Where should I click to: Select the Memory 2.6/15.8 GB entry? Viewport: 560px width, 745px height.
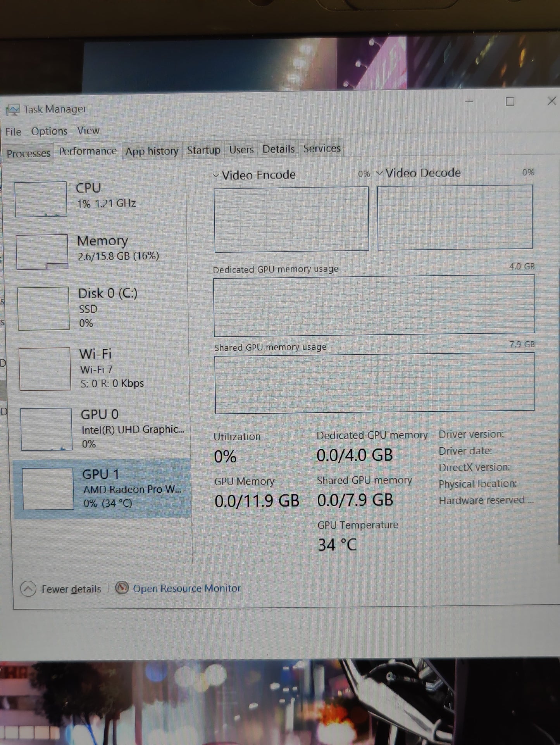[101, 252]
